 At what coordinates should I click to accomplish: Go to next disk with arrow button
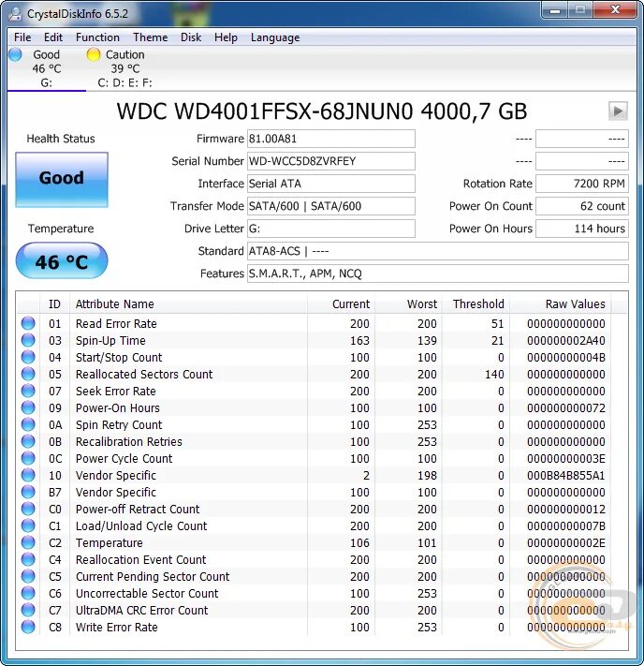pos(618,111)
